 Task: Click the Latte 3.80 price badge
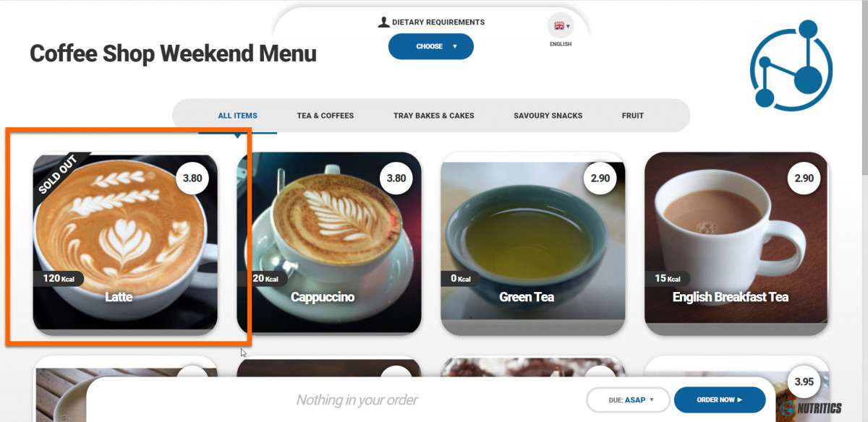pos(192,178)
